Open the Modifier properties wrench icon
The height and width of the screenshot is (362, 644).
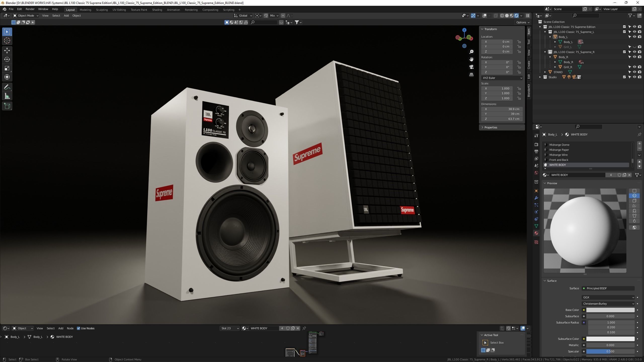coord(536,198)
